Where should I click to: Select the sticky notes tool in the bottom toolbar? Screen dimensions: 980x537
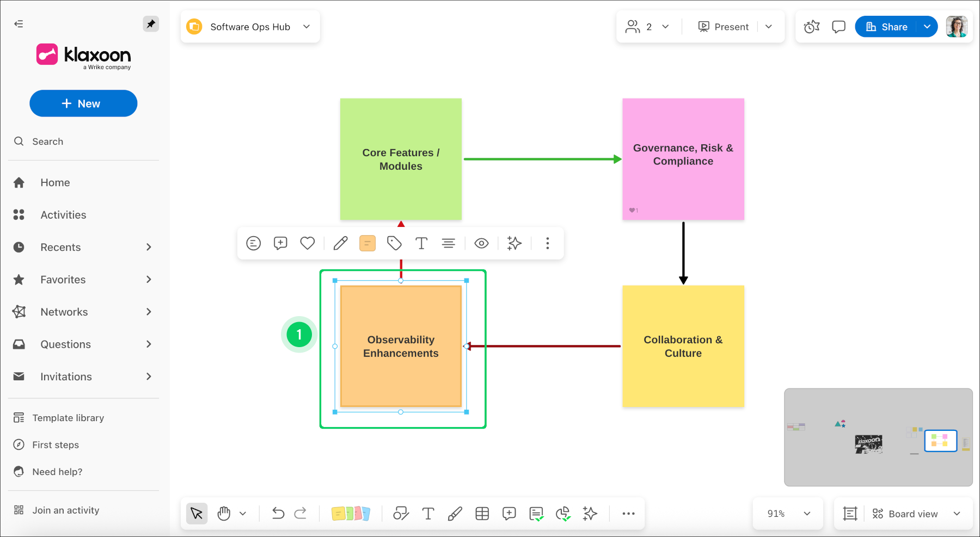tap(351, 514)
